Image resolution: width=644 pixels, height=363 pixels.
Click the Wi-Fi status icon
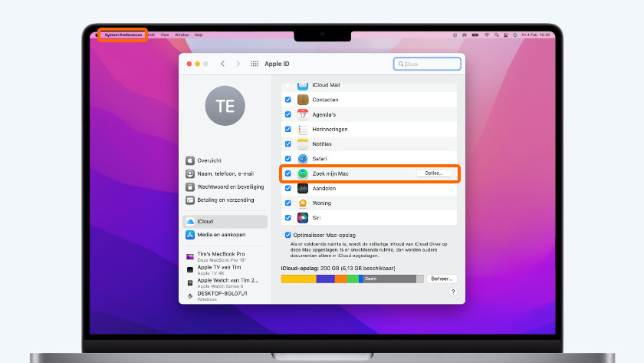tap(487, 35)
